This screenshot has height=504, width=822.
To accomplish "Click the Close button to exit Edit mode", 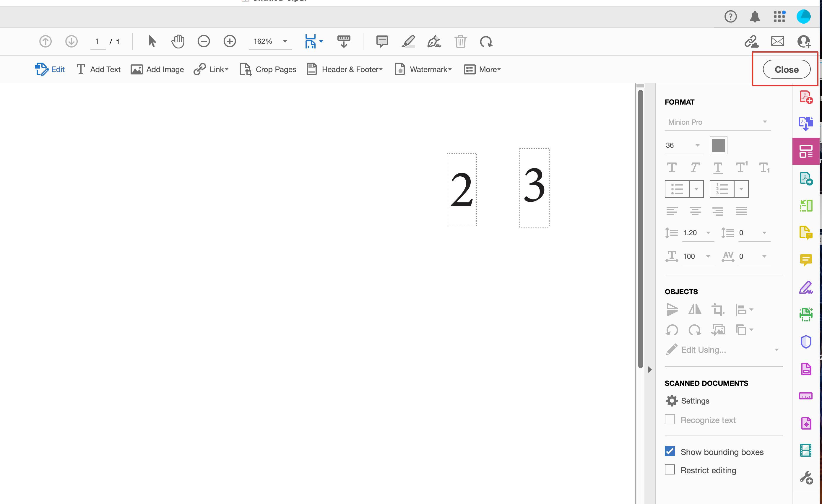I will [786, 69].
